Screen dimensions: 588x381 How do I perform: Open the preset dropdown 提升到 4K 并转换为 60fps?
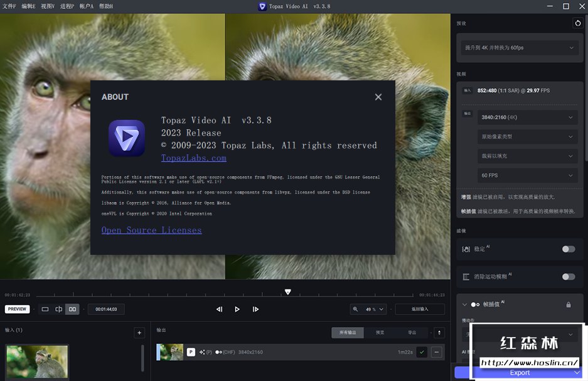pyautogui.click(x=520, y=48)
